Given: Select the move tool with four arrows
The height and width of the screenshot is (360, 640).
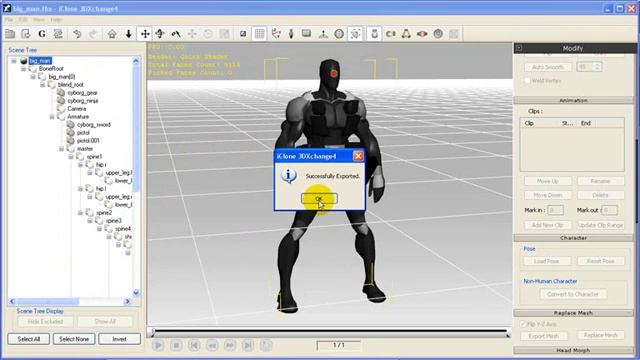Looking at the screenshot, I should [x=145, y=34].
